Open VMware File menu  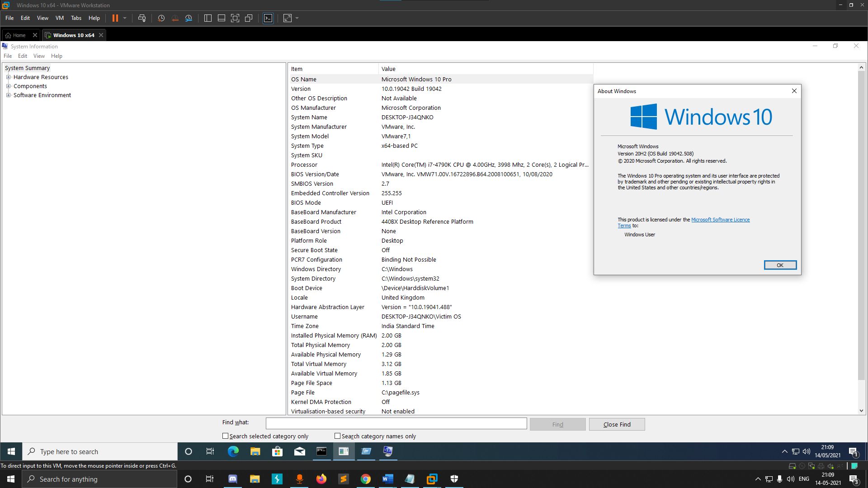[x=9, y=18]
